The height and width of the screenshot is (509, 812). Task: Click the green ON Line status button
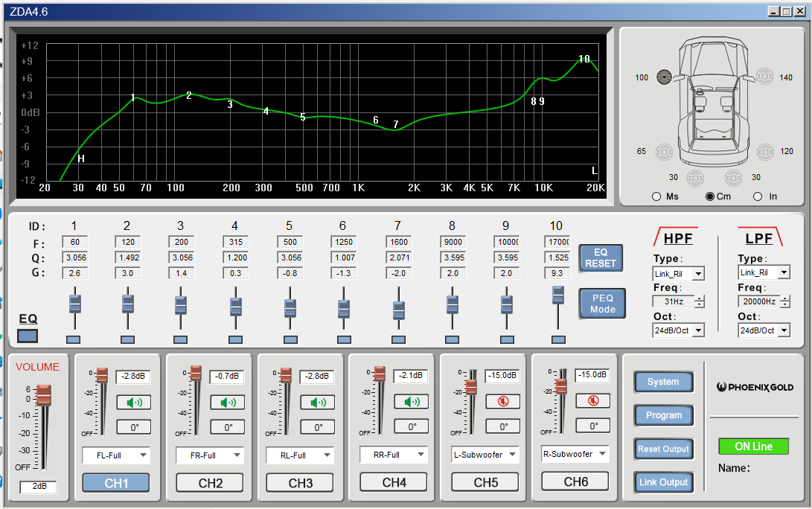pos(753,446)
